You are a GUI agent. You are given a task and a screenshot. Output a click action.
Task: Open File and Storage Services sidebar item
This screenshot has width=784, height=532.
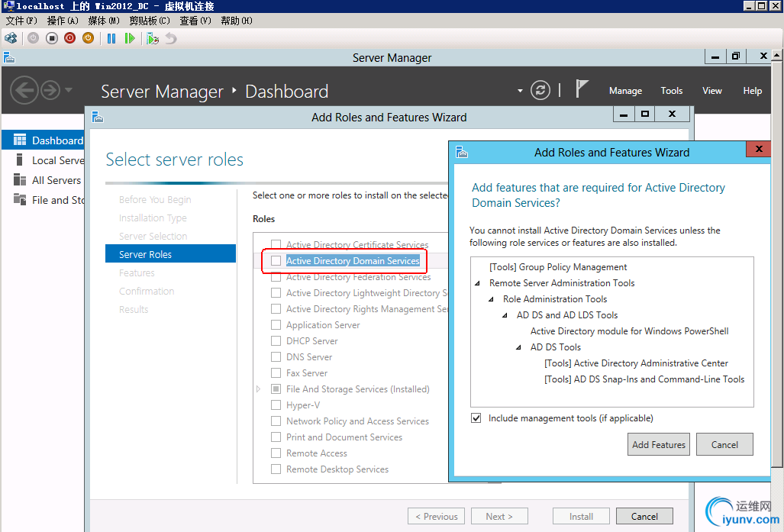pyautogui.click(x=49, y=201)
